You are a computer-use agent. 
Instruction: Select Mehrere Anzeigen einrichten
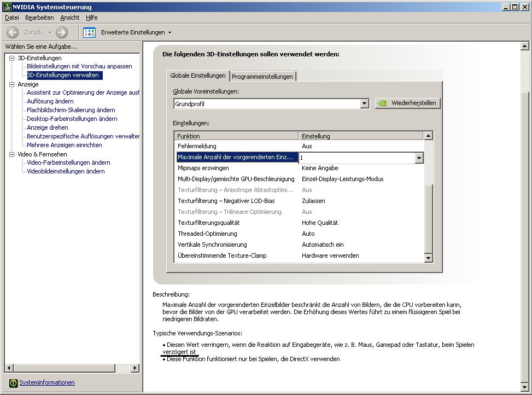65,145
